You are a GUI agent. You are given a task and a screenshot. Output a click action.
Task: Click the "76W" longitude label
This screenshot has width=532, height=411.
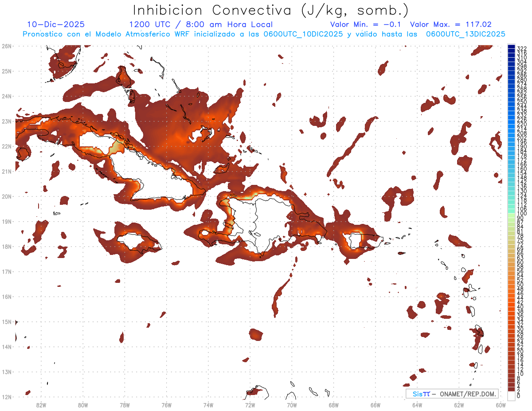[166, 405]
